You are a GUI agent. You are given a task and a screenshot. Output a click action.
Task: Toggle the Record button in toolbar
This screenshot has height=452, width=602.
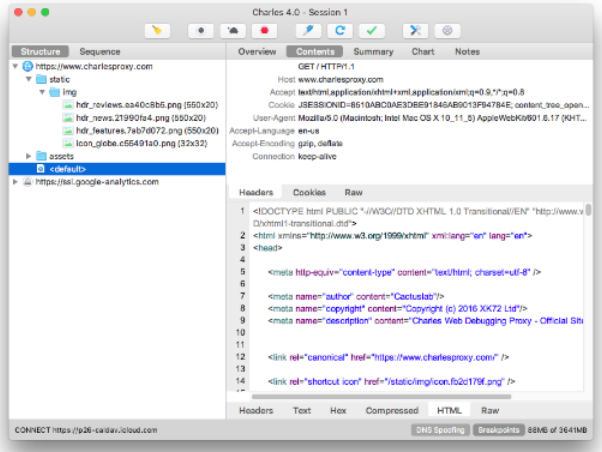tap(201, 31)
